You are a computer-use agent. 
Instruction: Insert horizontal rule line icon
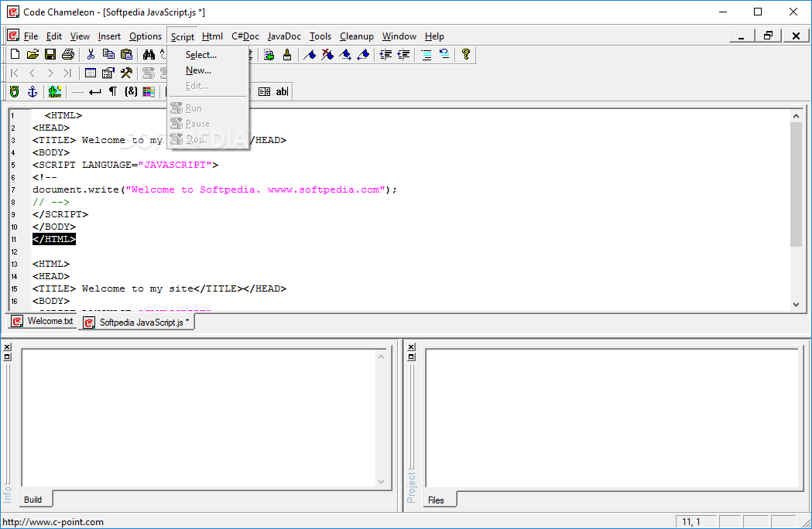click(x=77, y=92)
